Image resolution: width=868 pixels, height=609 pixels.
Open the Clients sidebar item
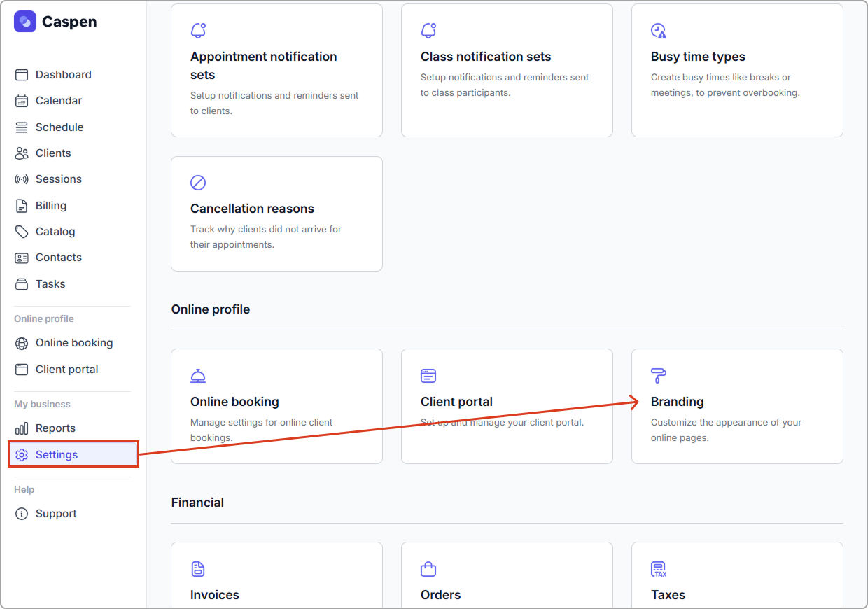pos(53,153)
